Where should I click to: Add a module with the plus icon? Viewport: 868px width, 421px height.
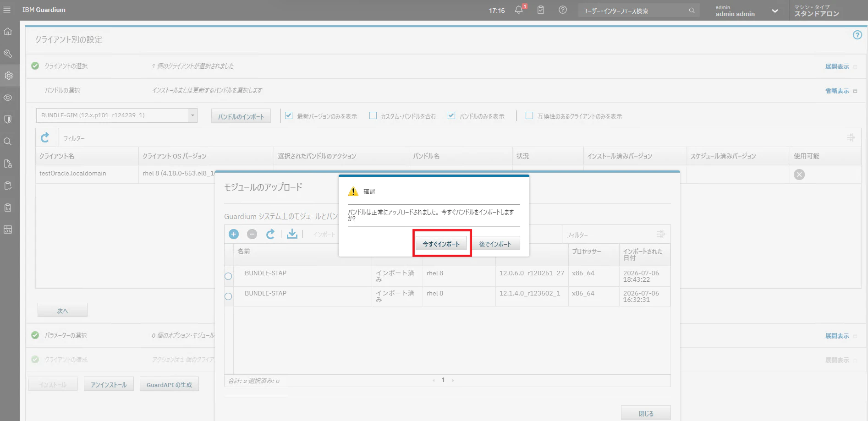(234, 234)
